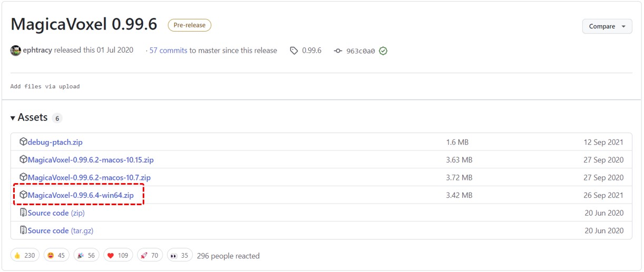644x272 pixels.
Task: Open the 963c0a0 commit link
Action: click(x=361, y=51)
